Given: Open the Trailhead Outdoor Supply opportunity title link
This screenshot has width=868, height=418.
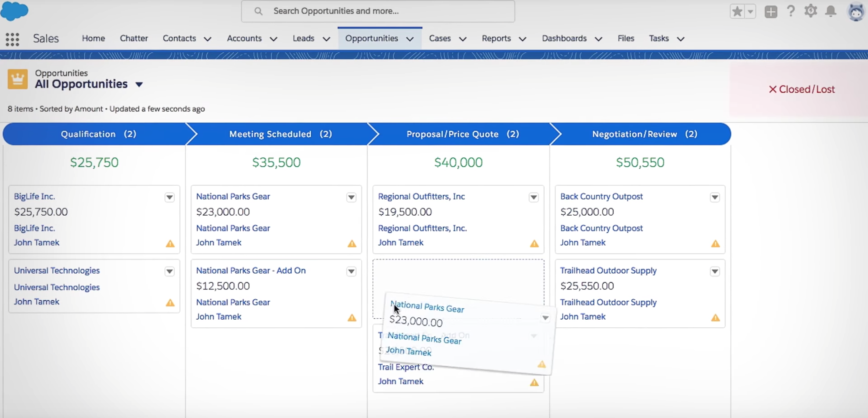Looking at the screenshot, I should pyautogui.click(x=608, y=270).
